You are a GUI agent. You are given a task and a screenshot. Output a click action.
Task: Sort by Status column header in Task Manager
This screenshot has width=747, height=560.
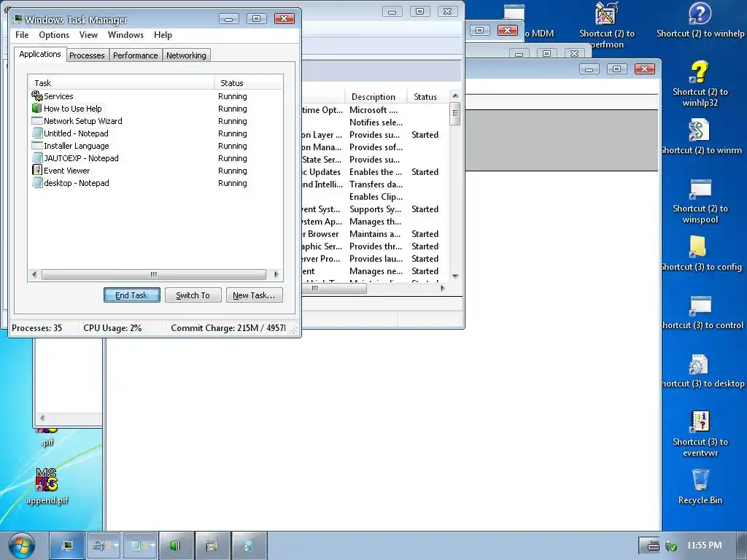click(x=249, y=83)
